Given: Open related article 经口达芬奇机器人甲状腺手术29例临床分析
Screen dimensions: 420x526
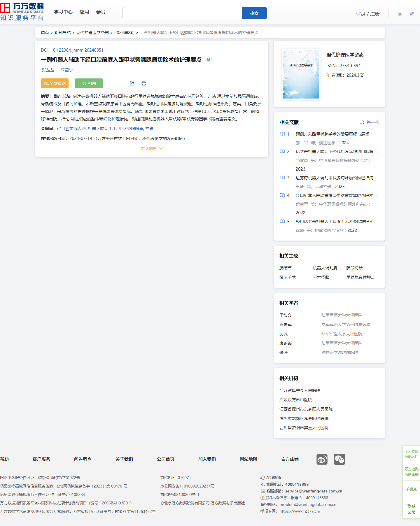Looking at the screenshot, I should click(x=335, y=222).
